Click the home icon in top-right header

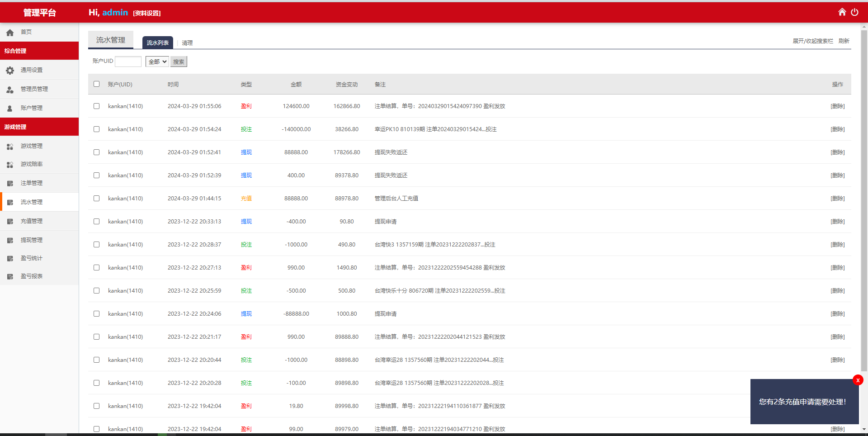click(x=842, y=12)
